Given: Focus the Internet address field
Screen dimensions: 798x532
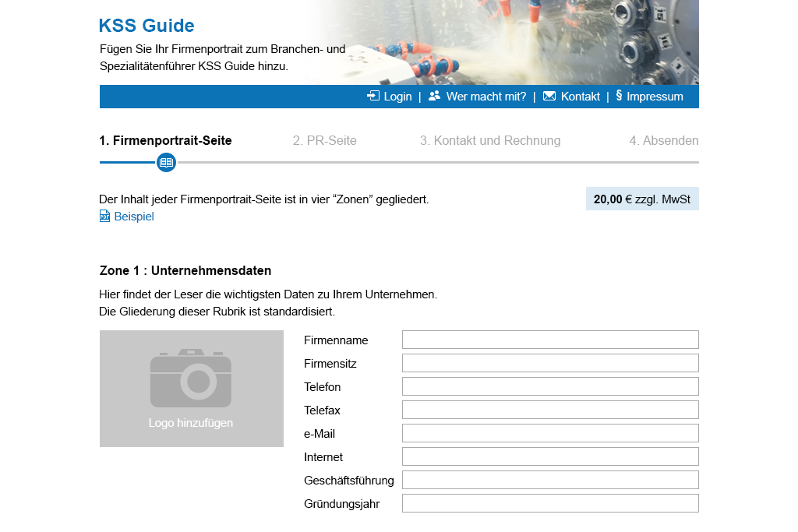Looking at the screenshot, I should (550, 456).
